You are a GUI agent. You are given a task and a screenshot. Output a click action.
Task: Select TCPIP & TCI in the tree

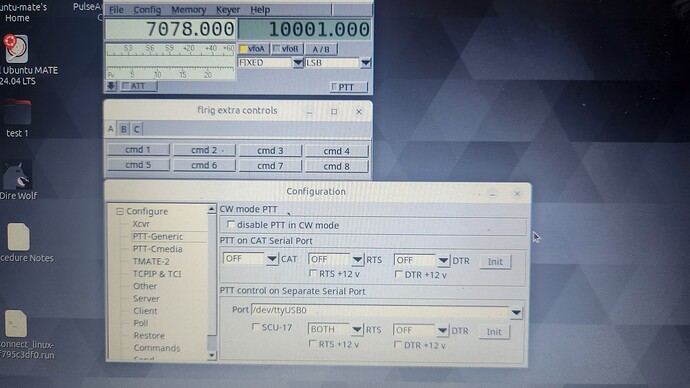(157, 274)
